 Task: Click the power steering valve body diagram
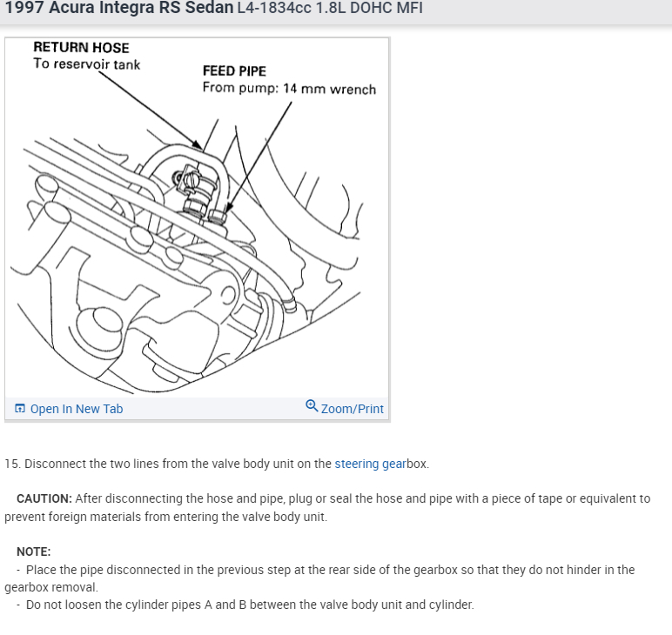click(197, 218)
